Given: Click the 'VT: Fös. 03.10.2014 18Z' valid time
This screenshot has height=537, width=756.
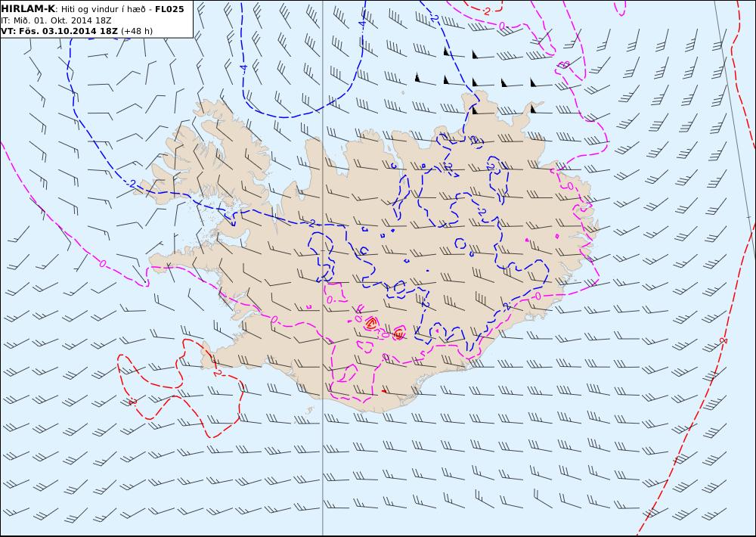Looking at the screenshot, I should pyautogui.click(x=59, y=31).
